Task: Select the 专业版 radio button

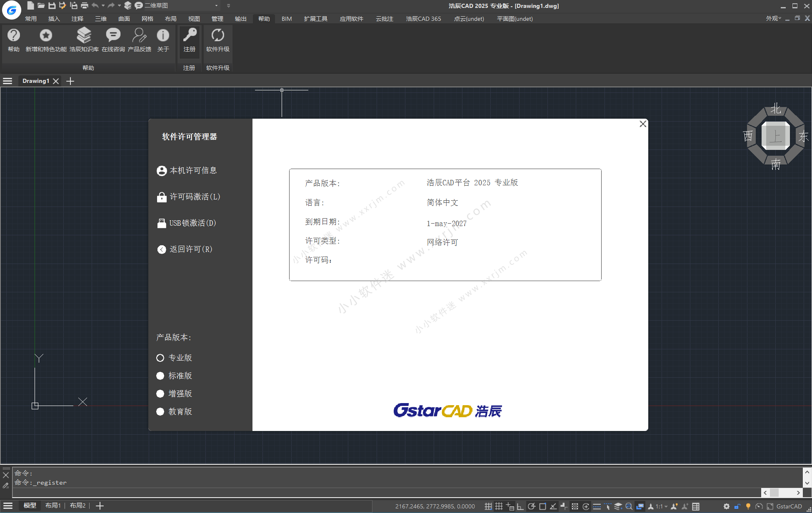Action: coord(160,358)
